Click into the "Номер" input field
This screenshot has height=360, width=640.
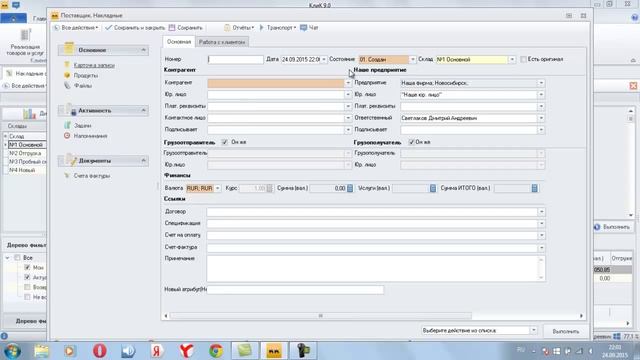coord(236,60)
